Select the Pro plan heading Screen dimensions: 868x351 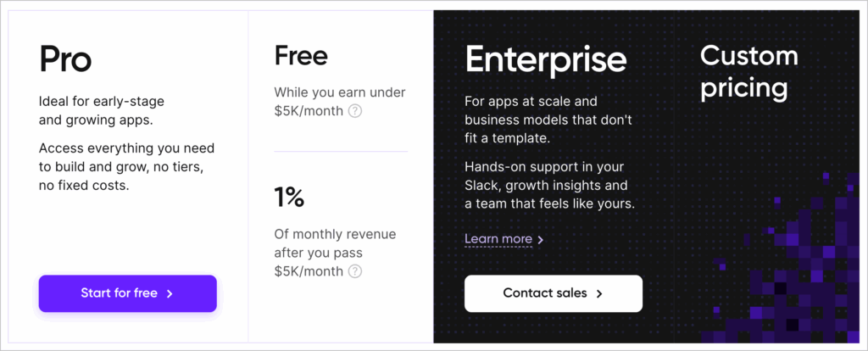click(x=65, y=59)
